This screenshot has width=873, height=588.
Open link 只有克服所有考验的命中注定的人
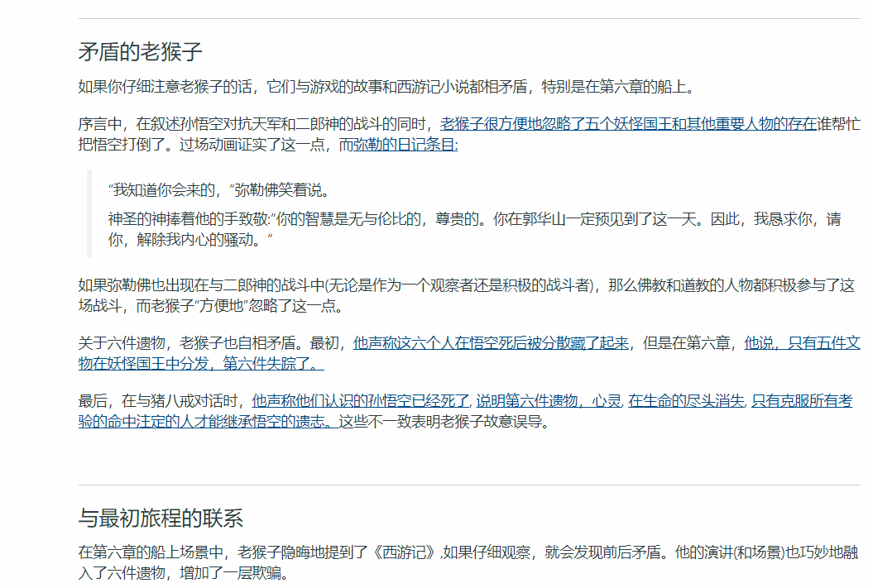(x=802, y=401)
